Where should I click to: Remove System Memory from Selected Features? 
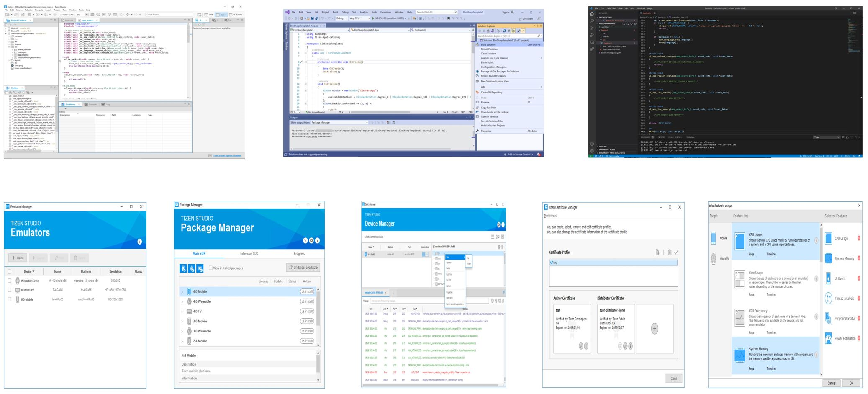pyautogui.click(x=859, y=258)
